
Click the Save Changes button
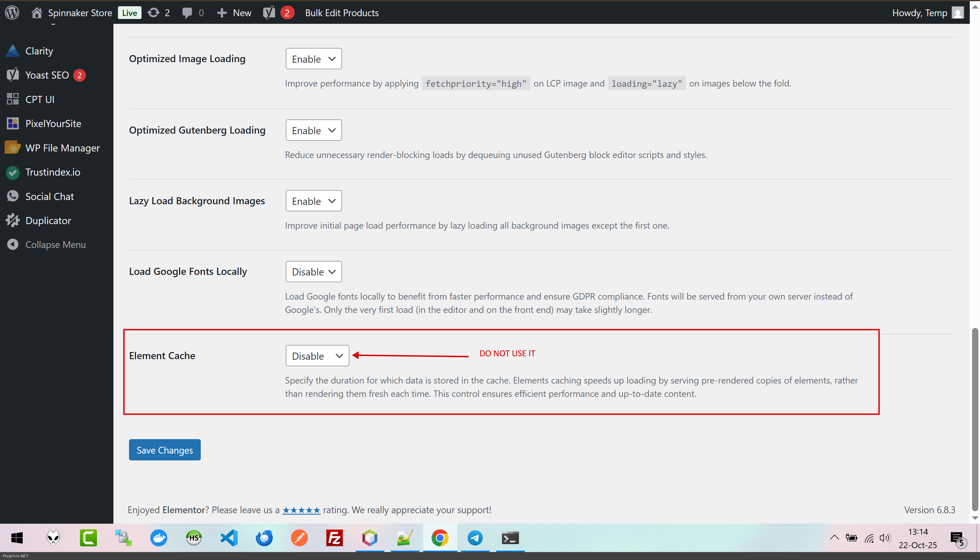click(164, 450)
